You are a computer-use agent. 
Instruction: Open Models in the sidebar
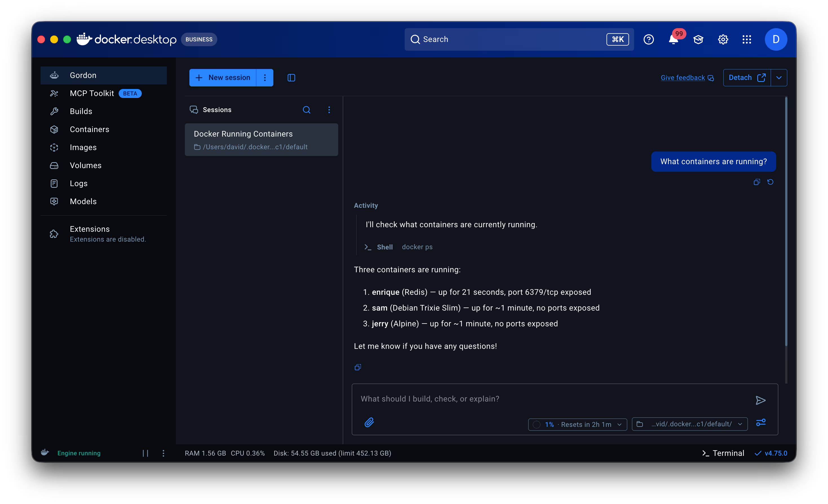point(103,202)
